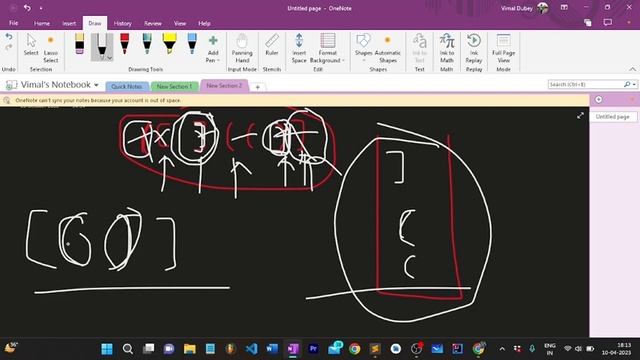Viewport: 640px width, 360px height.
Task: Open the Help ribbon tab
Action: point(204,23)
